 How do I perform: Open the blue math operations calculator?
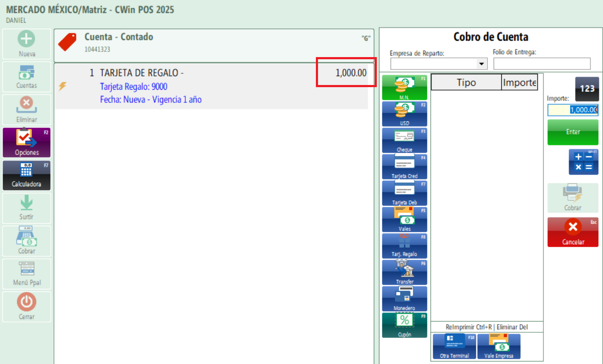pyautogui.click(x=583, y=162)
